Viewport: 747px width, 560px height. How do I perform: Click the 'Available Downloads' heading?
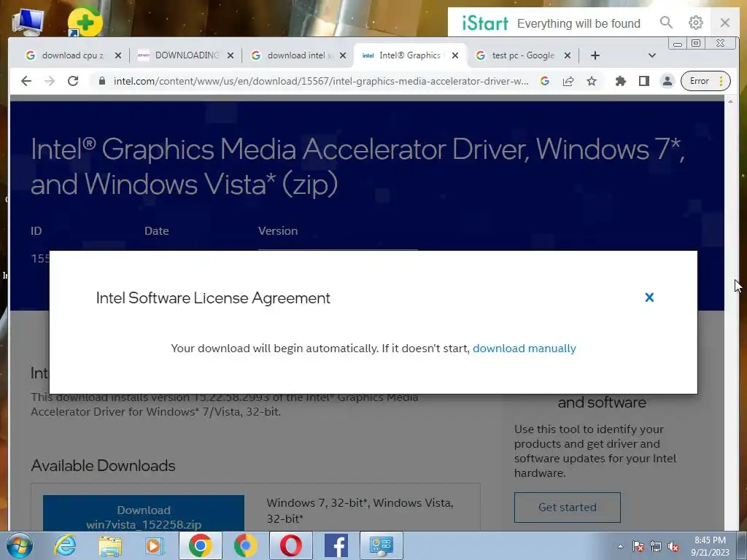(103, 465)
